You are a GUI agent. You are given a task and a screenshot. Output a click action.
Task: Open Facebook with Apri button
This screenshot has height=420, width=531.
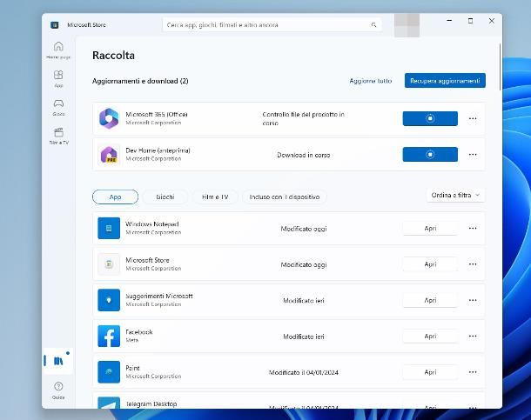430,337
